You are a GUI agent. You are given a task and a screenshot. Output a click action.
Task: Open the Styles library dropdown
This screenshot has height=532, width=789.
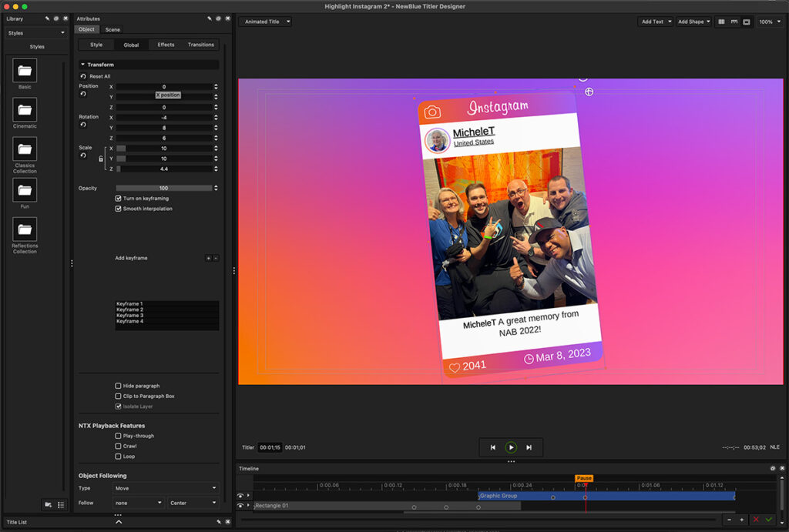coord(36,33)
